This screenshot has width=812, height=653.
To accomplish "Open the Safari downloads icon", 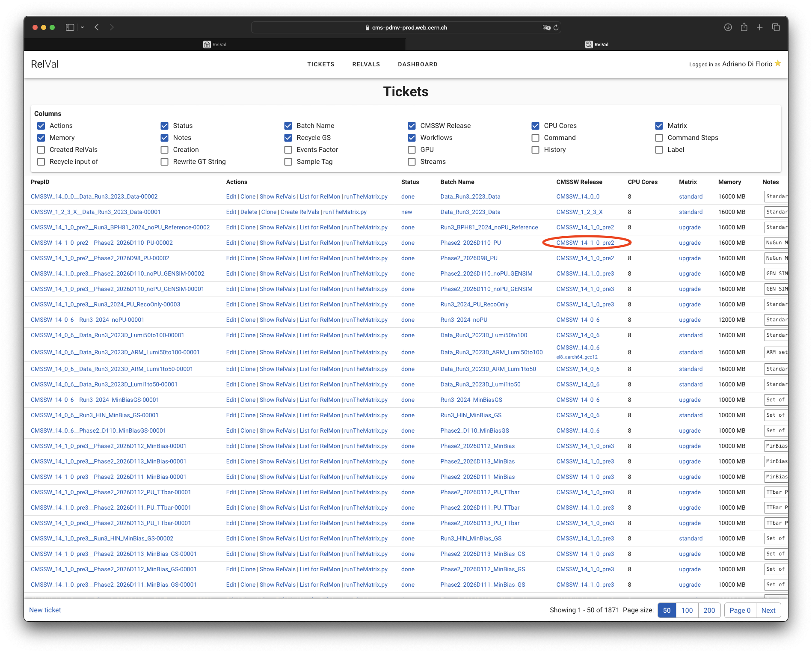I will point(728,27).
